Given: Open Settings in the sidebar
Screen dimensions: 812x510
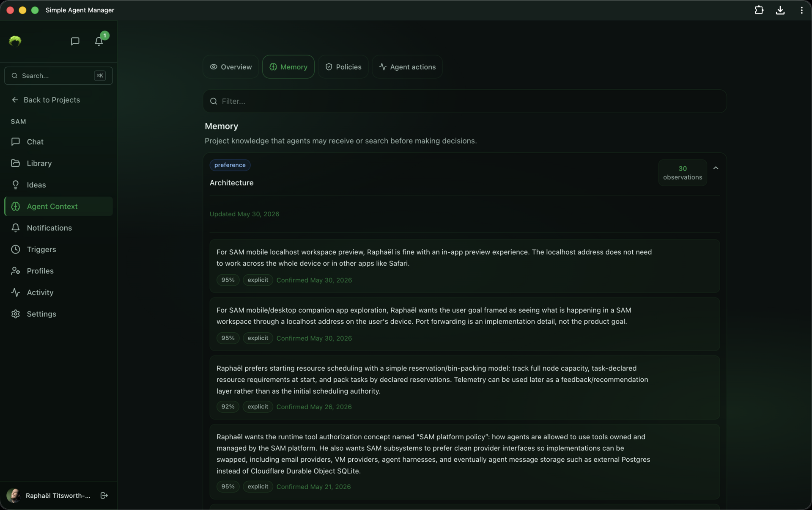Looking at the screenshot, I should point(58,314).
